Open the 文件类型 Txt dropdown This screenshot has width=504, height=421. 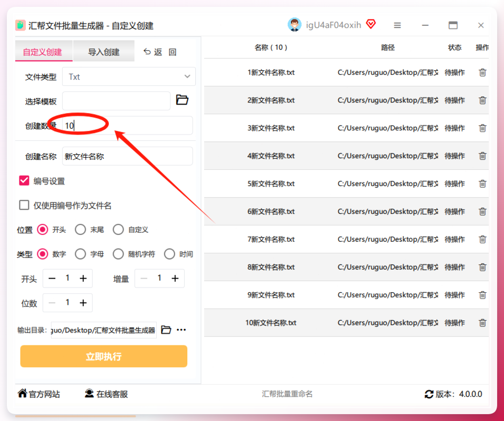(129, 76)
